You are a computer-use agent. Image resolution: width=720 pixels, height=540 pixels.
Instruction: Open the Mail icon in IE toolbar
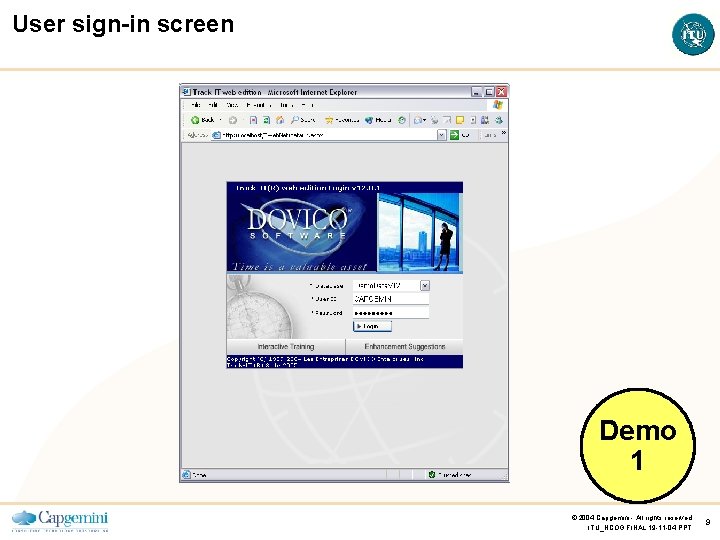pyautogui.click(x=419, y=120)
